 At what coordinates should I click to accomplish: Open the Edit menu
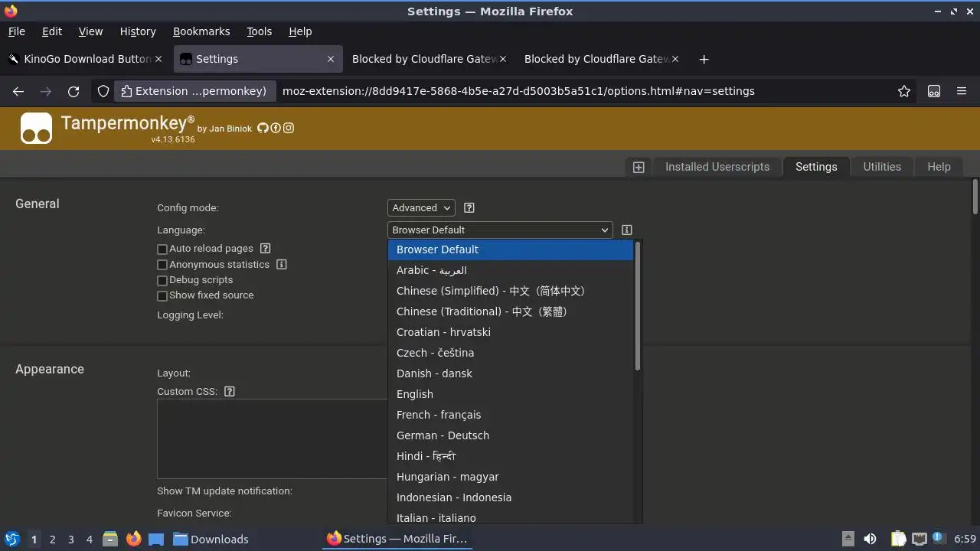pyautogui.click(x=52, y=31)
